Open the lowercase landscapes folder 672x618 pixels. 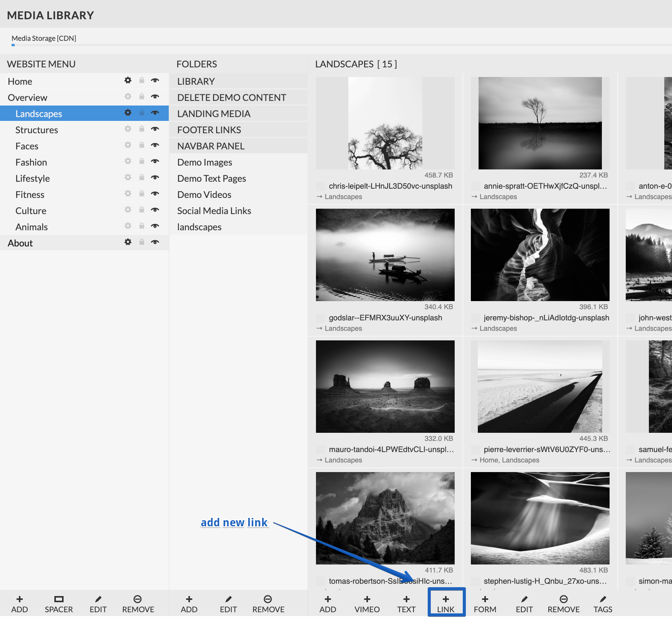[239, 227]
